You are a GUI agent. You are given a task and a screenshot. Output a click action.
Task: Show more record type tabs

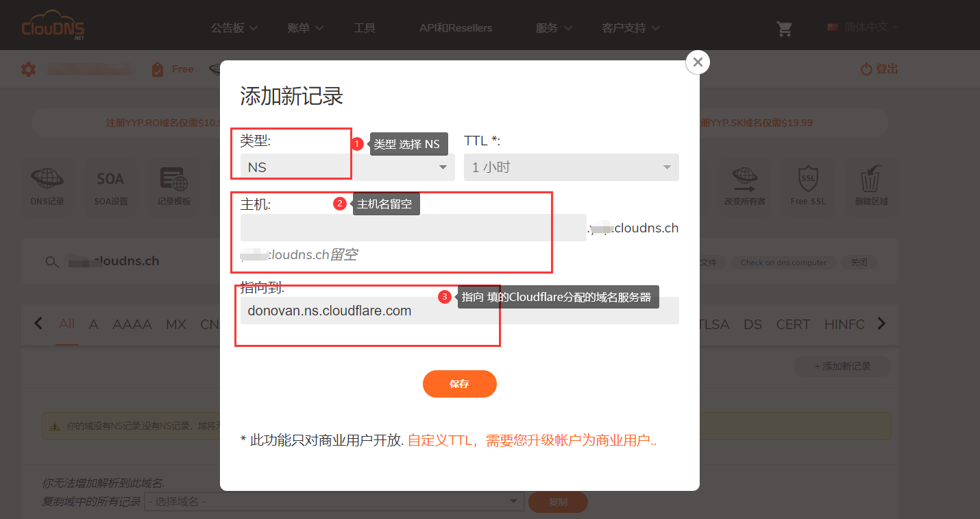[x=882, y=323]
